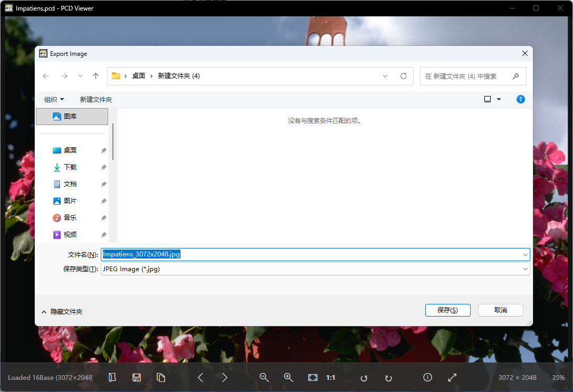The height and width of the screenshot is (392, 573).
Task: Click the forward arrow in Export Image dialog
Action: pos(64,76)
